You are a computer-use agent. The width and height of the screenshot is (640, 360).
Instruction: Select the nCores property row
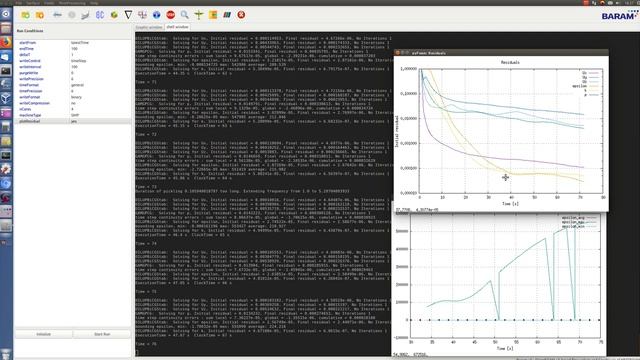(73, 109)
